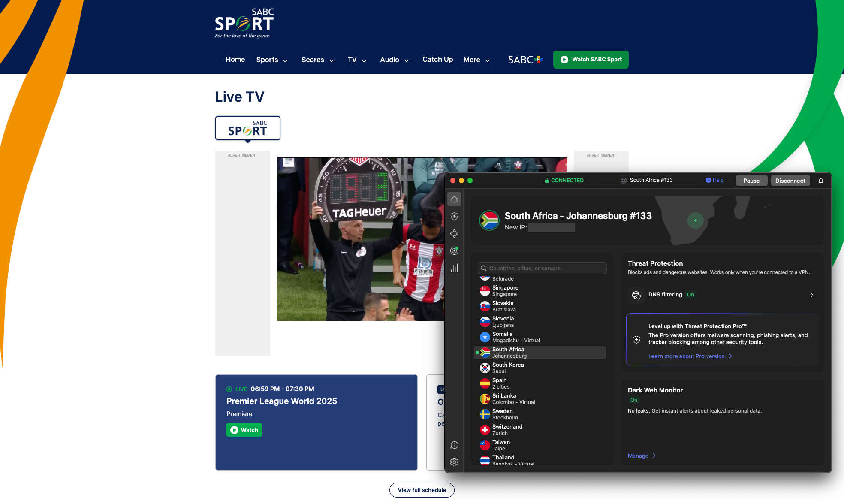Click the Sweden flag icon
The height and width of the screenshot is (504, 844).
click(485, 414)
